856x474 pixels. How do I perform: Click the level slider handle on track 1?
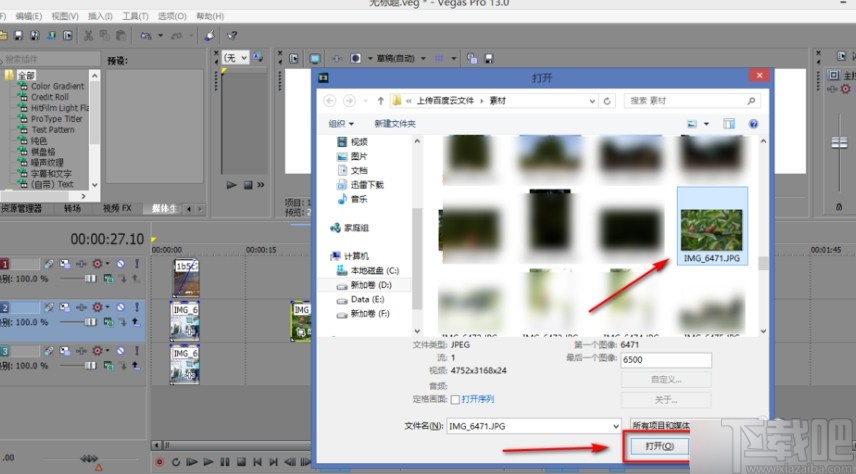click(x=90, y=279)
